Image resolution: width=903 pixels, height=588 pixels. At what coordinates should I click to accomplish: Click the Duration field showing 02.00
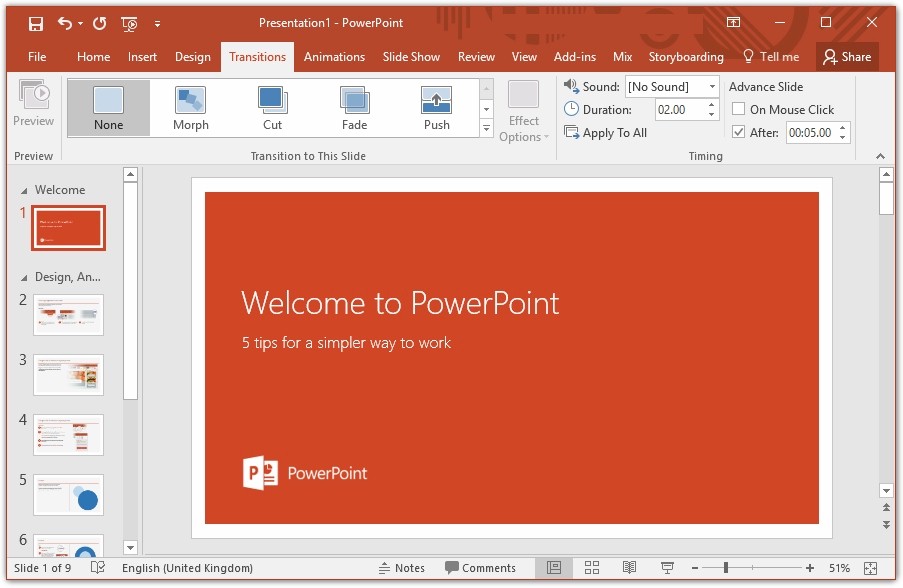680,109
